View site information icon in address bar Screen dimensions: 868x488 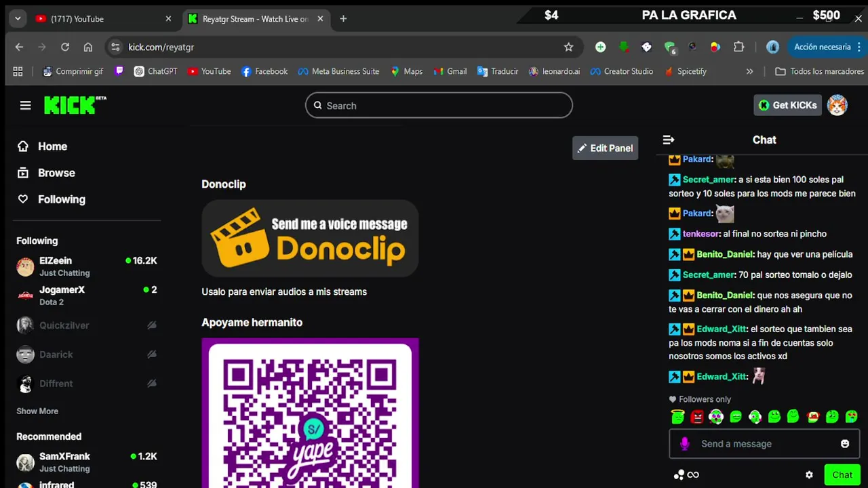click(x=115, y=47)
